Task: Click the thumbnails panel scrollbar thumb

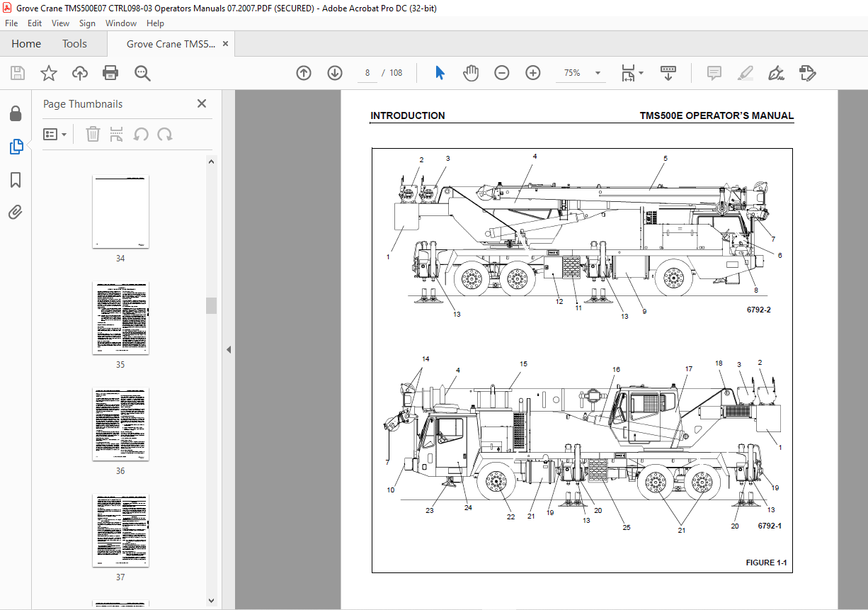Action: point(211,305)
